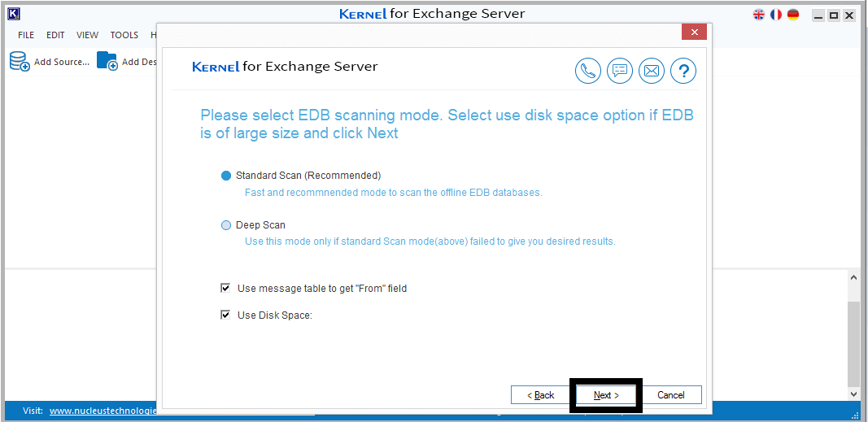Open the FILE menu
The image size is (868, 422).
26,35
